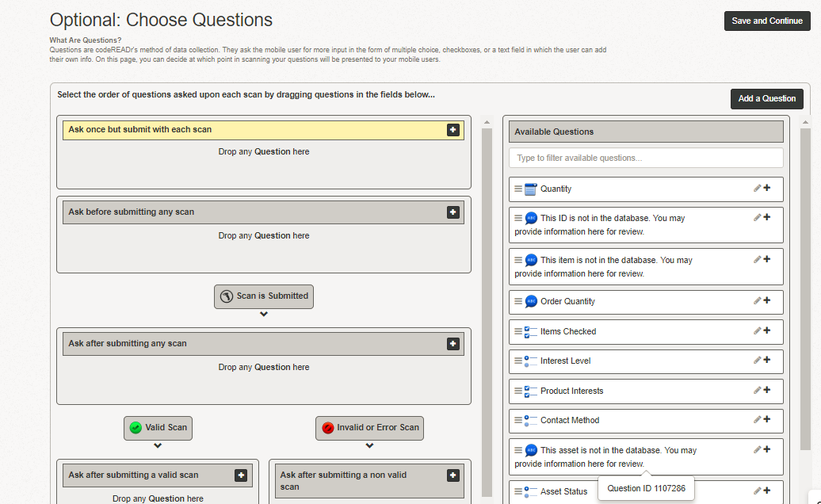Screen dimensions: 821x504
Task: Add the 'This item is not in the database' question
Action: click(767, 259)
